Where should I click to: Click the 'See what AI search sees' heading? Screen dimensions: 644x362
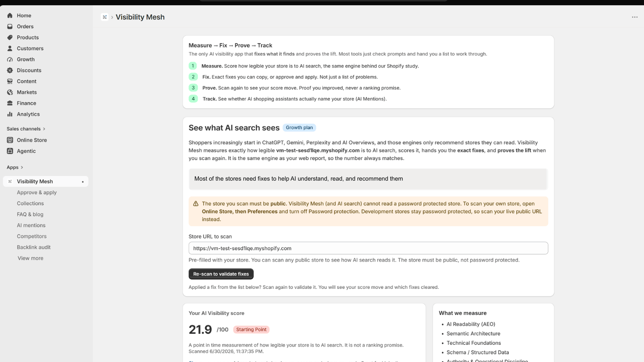(x=234, y=128)
